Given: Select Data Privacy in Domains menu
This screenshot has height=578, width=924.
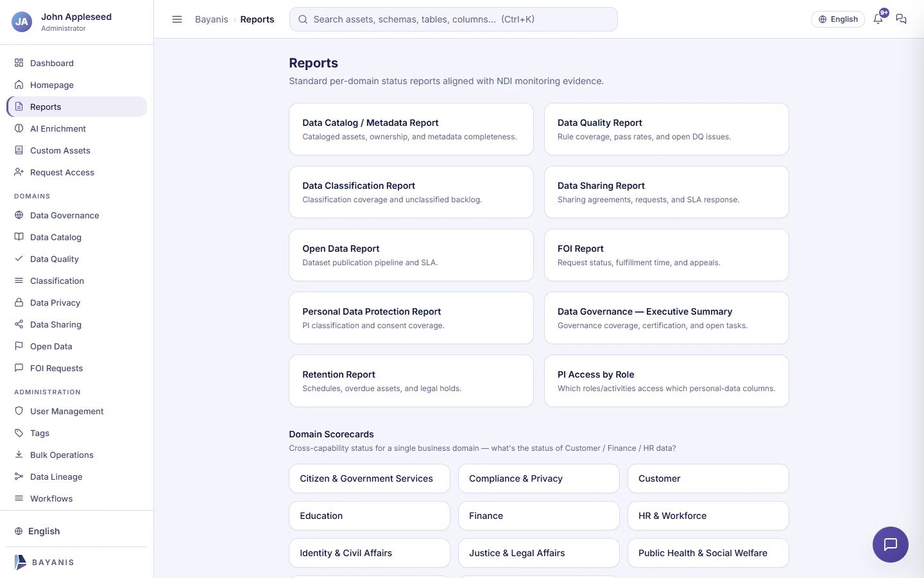Looking at the screenshot, I should (76, 302).
